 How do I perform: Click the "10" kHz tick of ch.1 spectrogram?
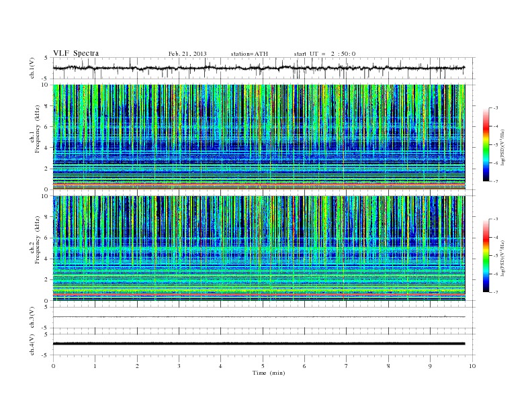click(x=44, y=85)
